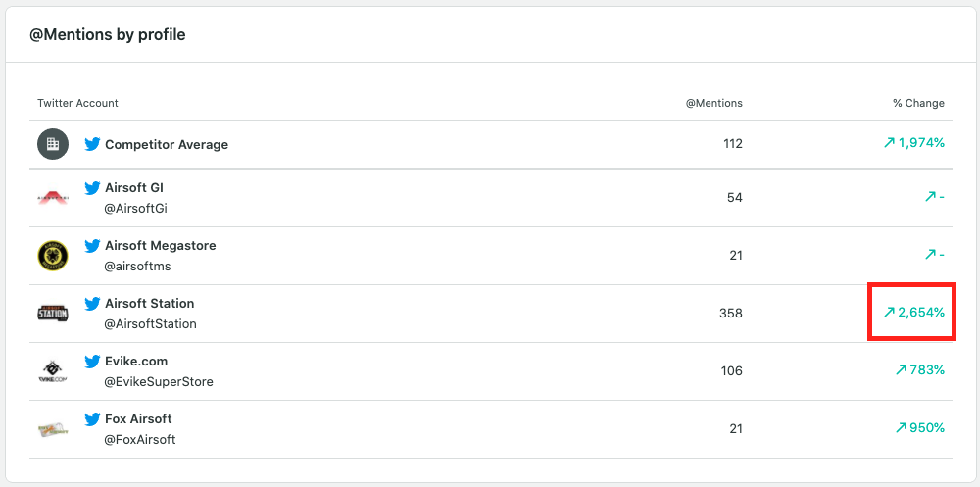Open the @EvikeSuperStore handle link

coord(159,382)
